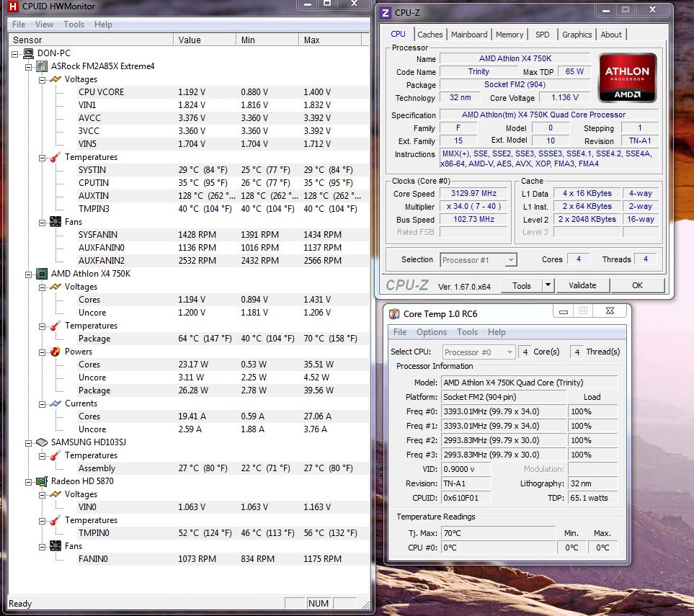Collapse the ASRock FM2A85X Extreme4 node

point(28,67)
